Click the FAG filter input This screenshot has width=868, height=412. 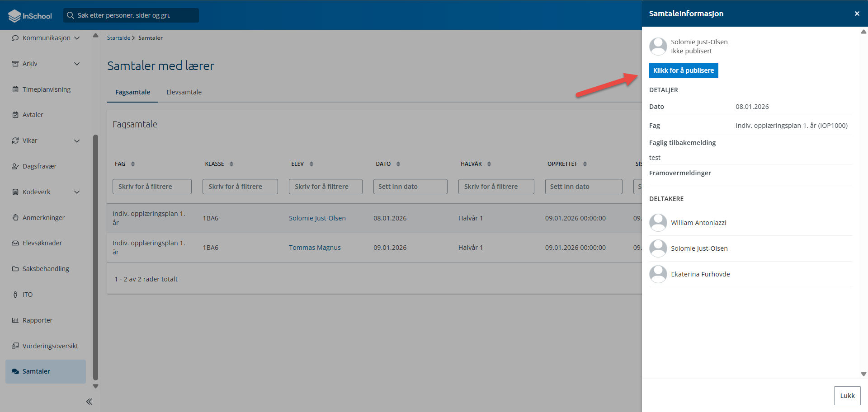tap(152, 187)
